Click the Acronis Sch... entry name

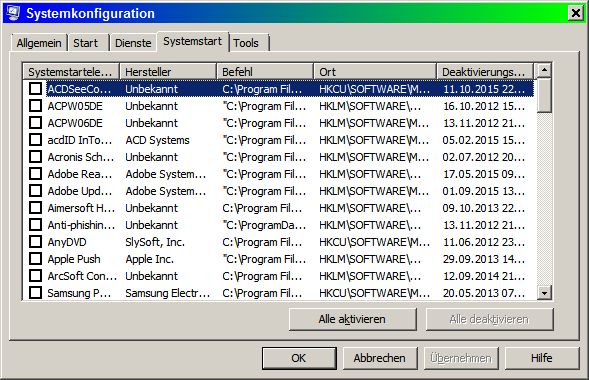point(81,157)
